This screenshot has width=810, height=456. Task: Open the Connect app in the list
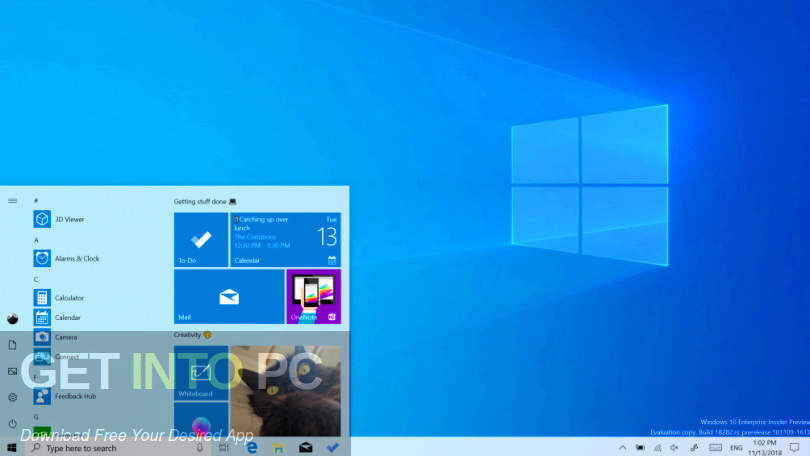click(56, 356)
